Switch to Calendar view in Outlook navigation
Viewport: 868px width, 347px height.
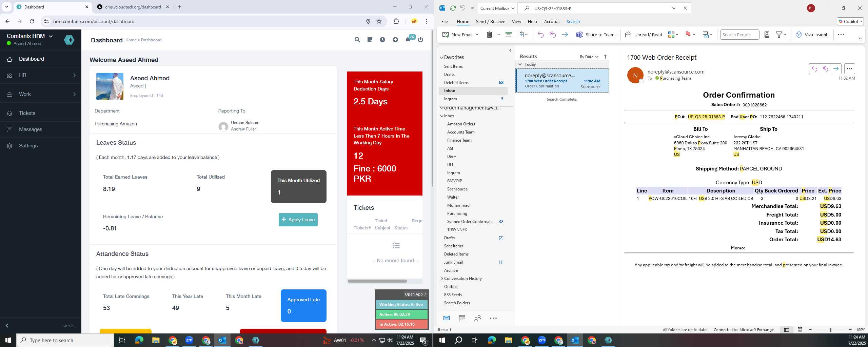pyautogui.click(x=462, y=318)
